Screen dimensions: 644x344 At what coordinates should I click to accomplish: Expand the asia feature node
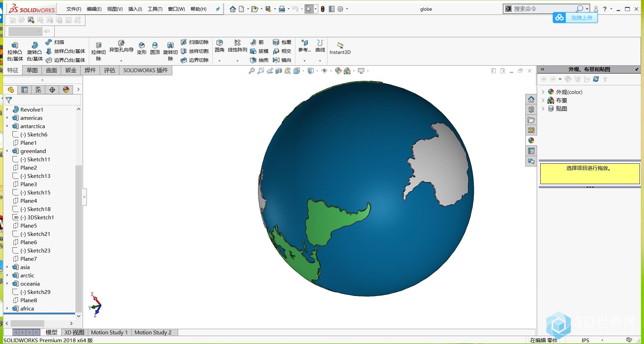click(x=7, y=267)
